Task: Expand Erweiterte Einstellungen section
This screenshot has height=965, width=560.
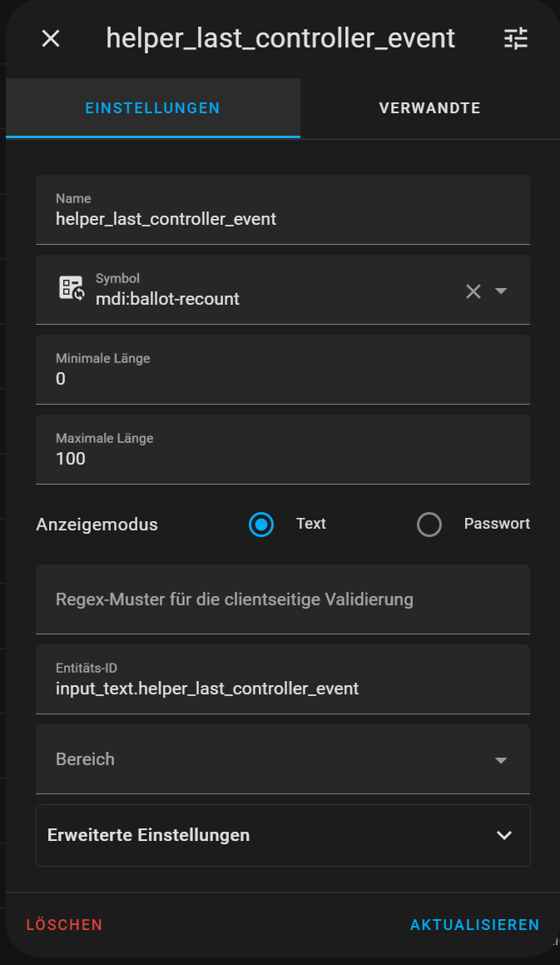Action: (x=283, y=835)
